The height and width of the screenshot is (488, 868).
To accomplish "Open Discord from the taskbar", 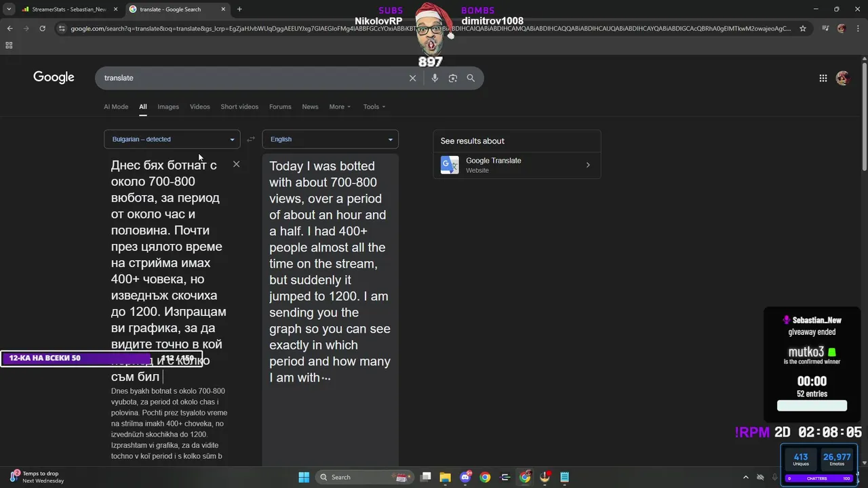I will point(465,477).
